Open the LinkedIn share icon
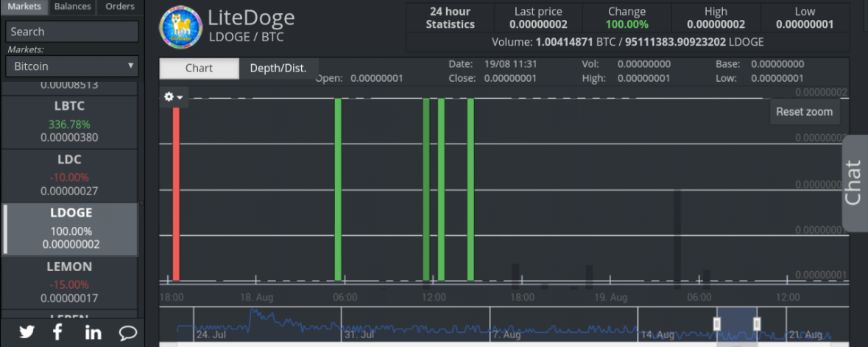The image size is (868, 347). tap(93, 332)
